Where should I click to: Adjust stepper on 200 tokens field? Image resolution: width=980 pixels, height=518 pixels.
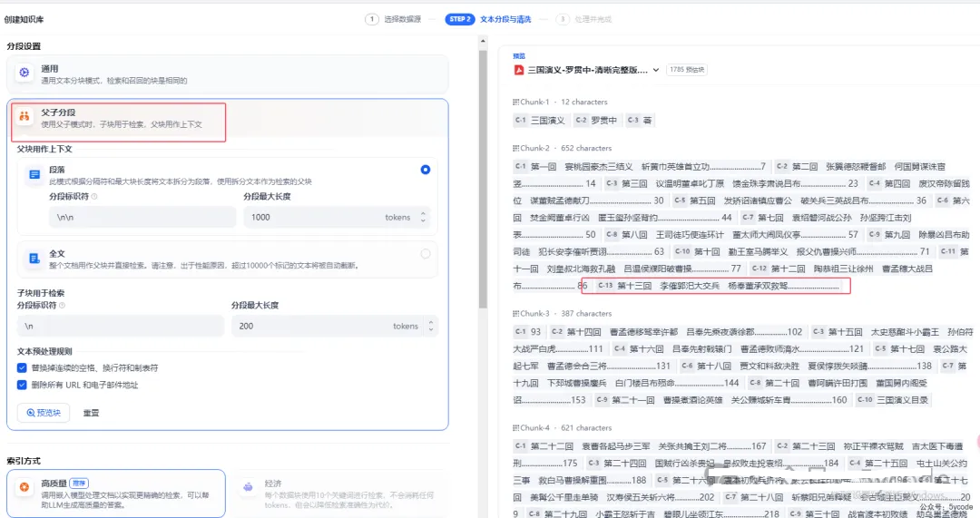coord(431,327)
